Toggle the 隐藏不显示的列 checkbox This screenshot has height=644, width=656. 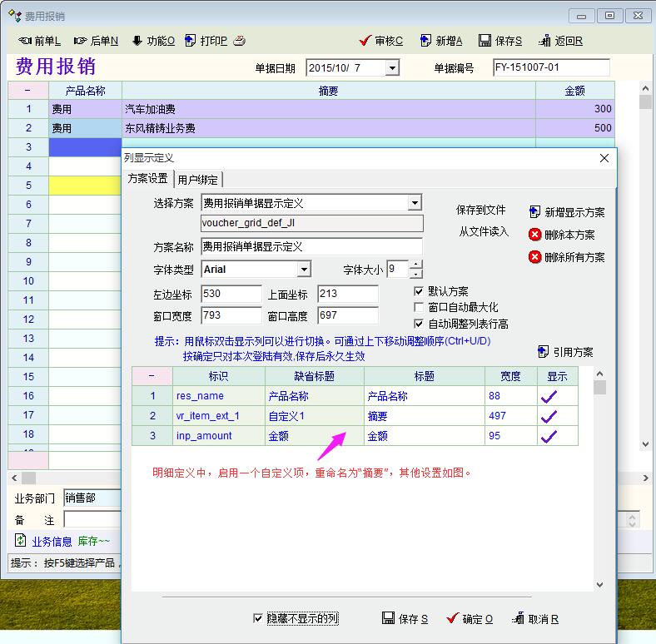(258, 618)
